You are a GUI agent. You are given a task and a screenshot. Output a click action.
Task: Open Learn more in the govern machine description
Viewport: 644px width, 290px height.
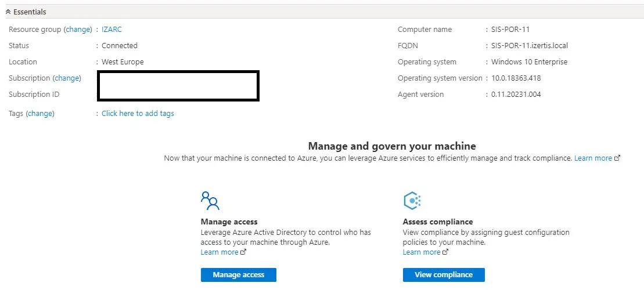click(593, 158)
